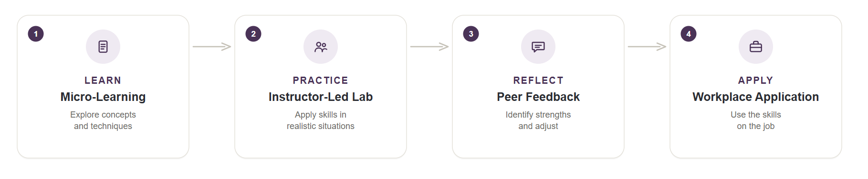This screenshot has height=179, width=868.
Task: Click the APPLY stage label
Action: click(x=756, y=80)
